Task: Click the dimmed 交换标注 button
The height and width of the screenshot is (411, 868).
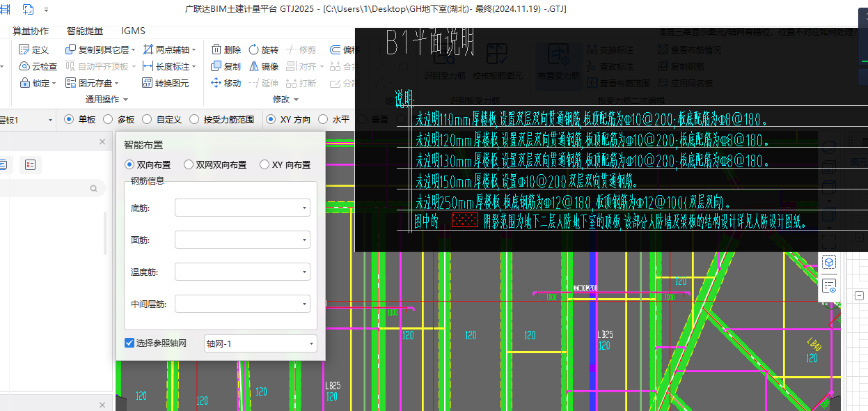Action: point(610,49)
